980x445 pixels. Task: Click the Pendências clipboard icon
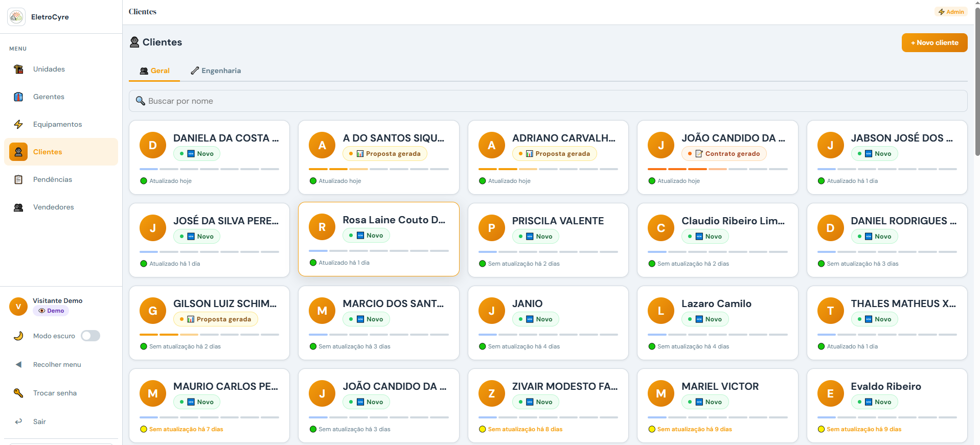[x=18, y=179]
